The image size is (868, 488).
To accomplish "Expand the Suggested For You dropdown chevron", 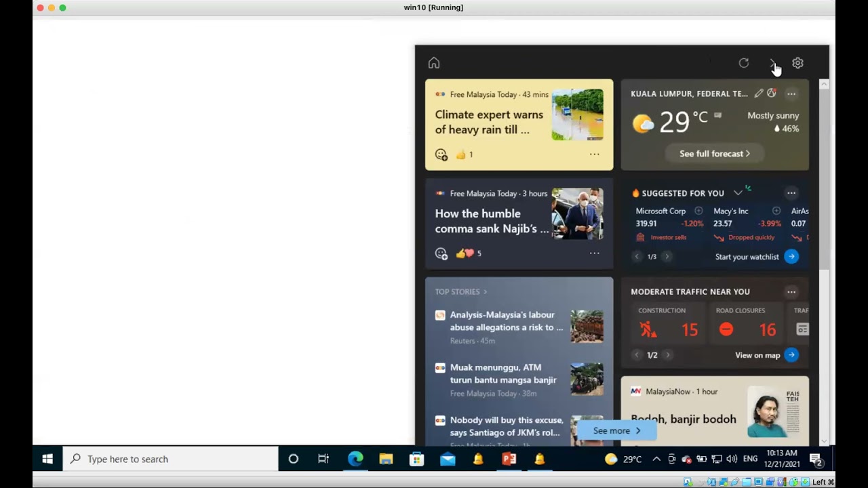I will coord(738,193).
